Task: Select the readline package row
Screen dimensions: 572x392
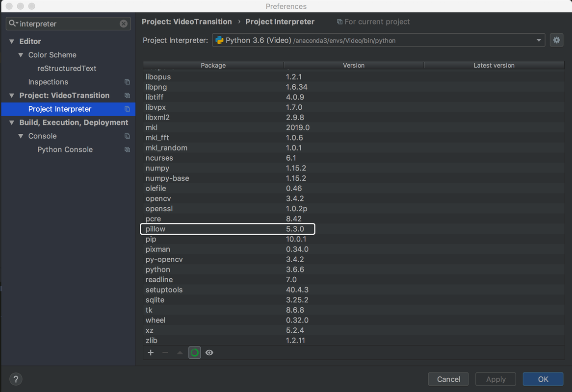Action: point(354,280)
